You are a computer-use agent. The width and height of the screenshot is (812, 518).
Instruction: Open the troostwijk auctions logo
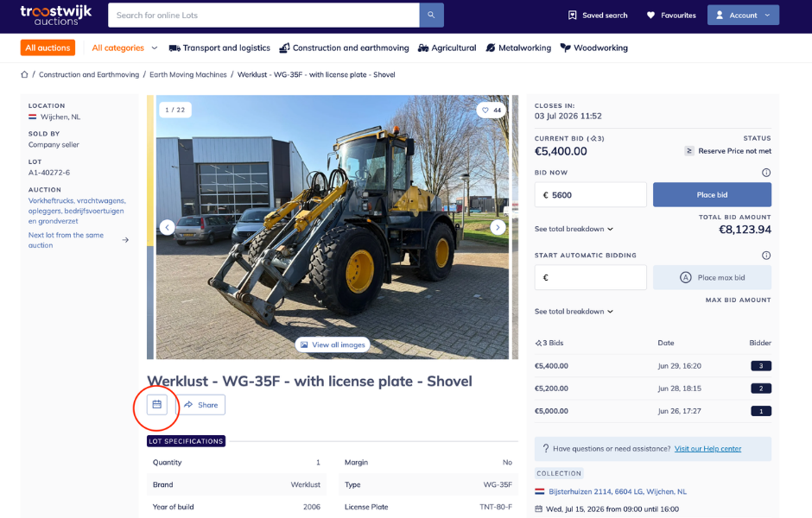click(x=56, y=16)
